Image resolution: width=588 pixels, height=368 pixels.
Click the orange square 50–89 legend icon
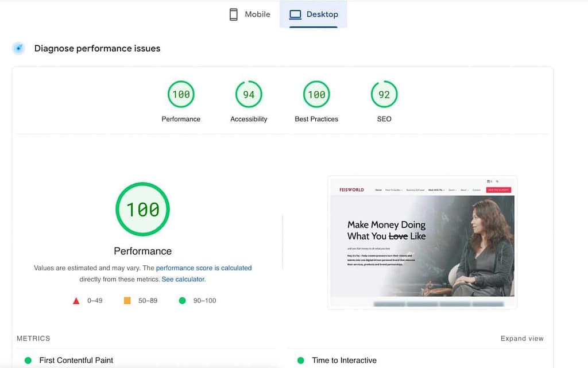coord(127,301)
